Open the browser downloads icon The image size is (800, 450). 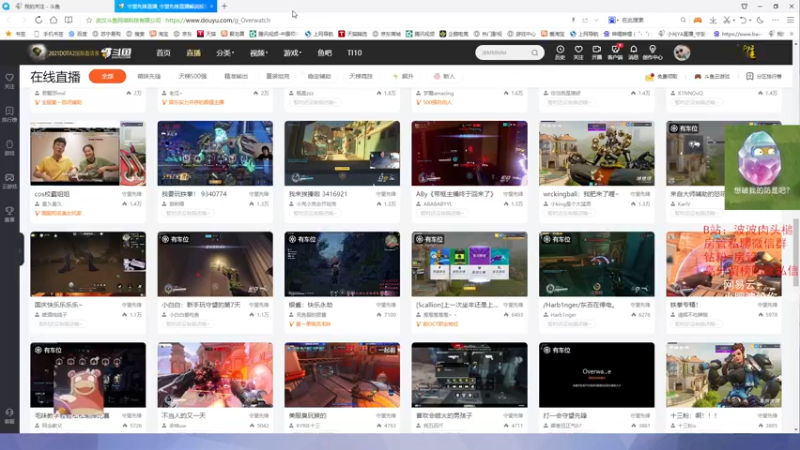point(713,20)
